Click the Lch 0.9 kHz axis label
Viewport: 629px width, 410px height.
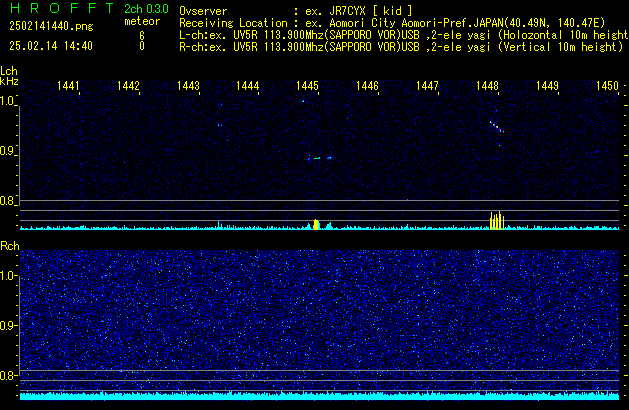pyautogui.click(x=8, y=151)
